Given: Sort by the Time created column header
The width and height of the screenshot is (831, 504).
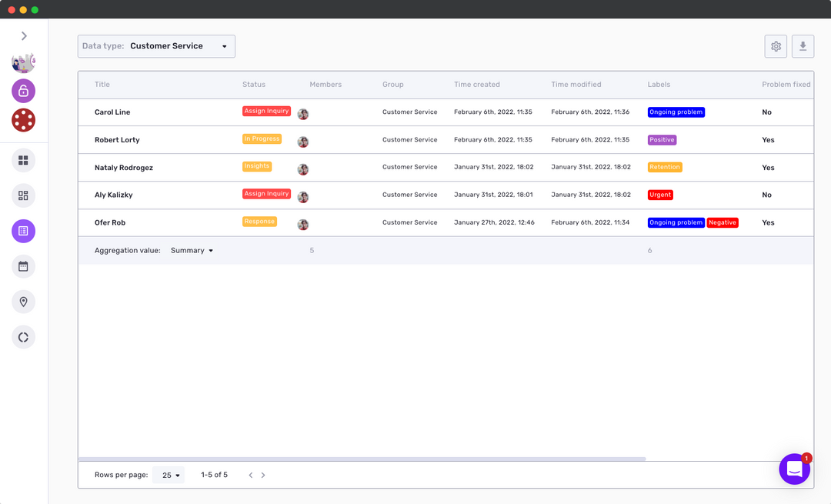Looking at the screenshot, I should point(476,85).
